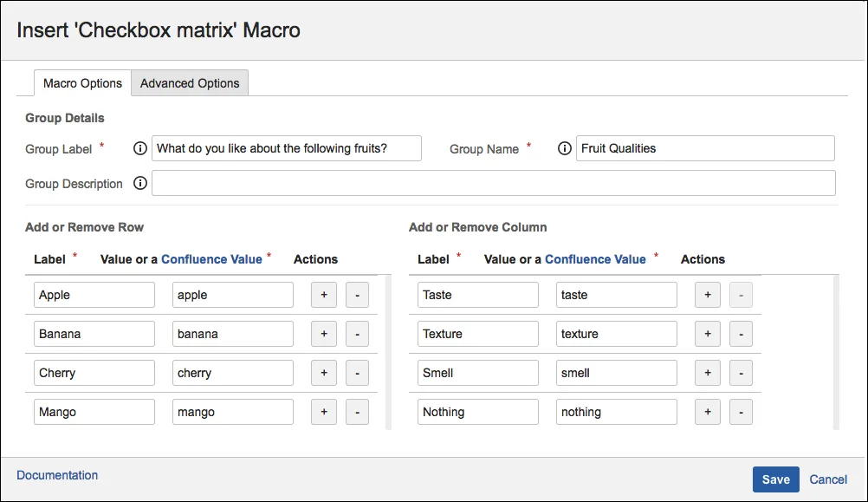
Task: Add a column after Texture
Action: pos(708,334)
